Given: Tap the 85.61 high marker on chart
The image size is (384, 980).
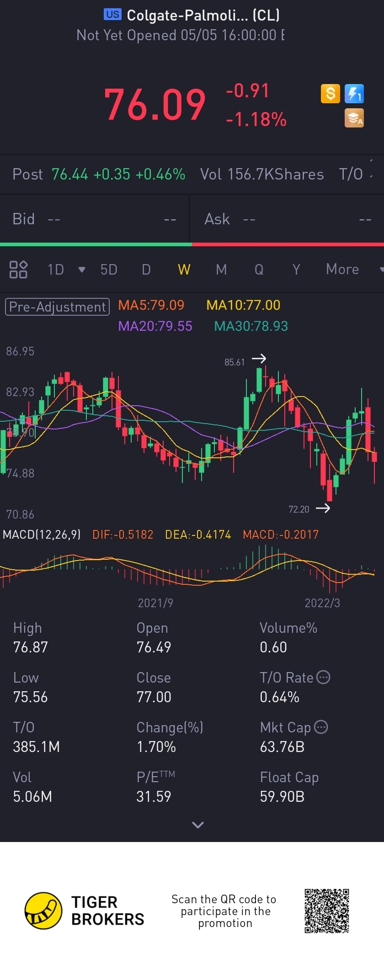Looking at the screenshot, I should click(x=235, y=362).
